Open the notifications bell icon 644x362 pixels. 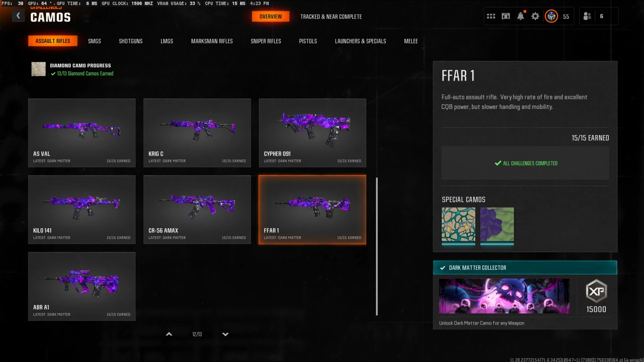tap(520, 16)
